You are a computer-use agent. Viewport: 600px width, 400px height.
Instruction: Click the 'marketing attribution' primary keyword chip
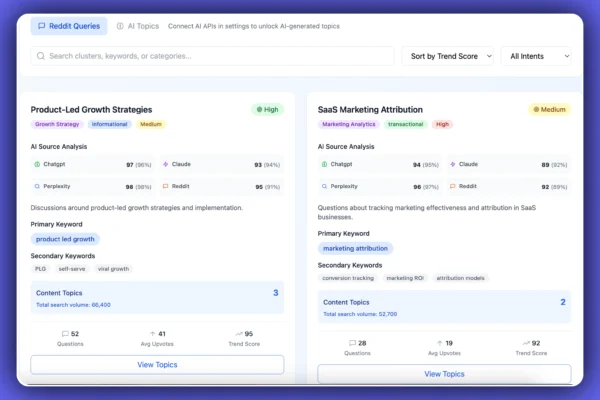tap(355, 247)
